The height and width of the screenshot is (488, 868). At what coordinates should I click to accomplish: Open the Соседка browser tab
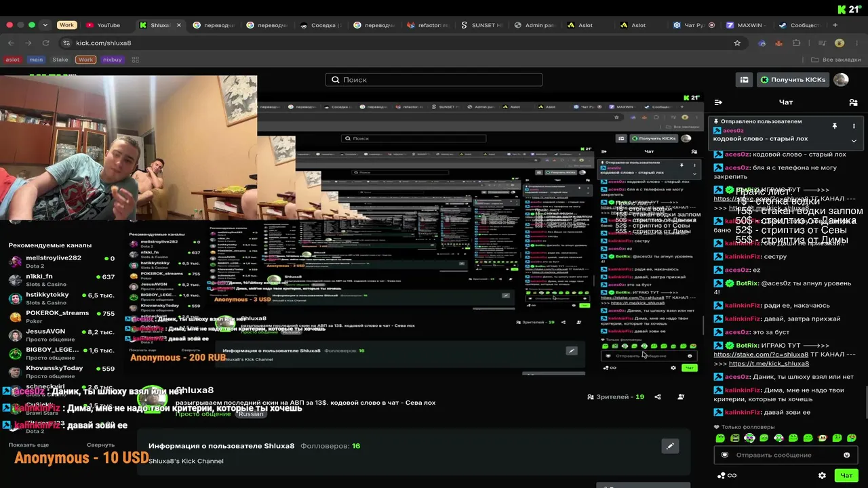(321, 25)
